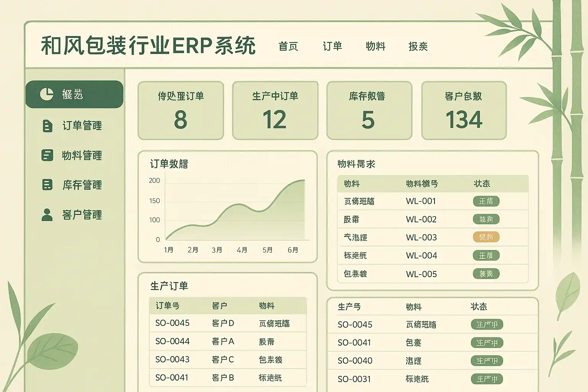
Task: Switch to 订单 in the top navigation
Action: point(332,46)
